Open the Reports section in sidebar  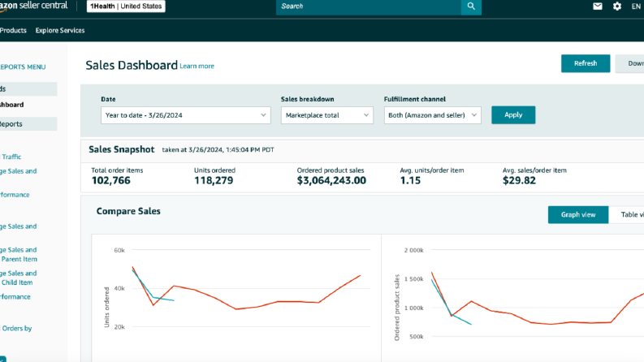pos(28,124)
